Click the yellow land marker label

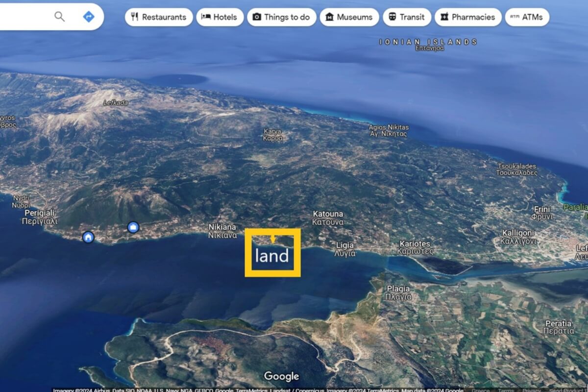(272, 253)
